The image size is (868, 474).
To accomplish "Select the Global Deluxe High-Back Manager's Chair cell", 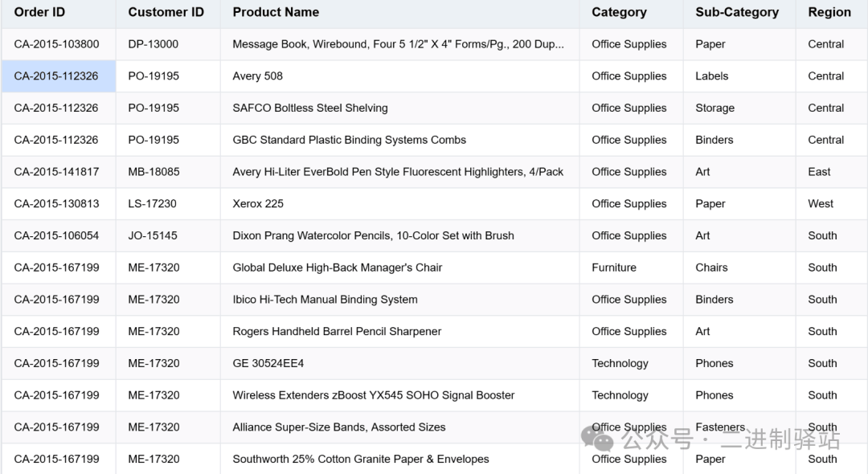I will point(338,268).
